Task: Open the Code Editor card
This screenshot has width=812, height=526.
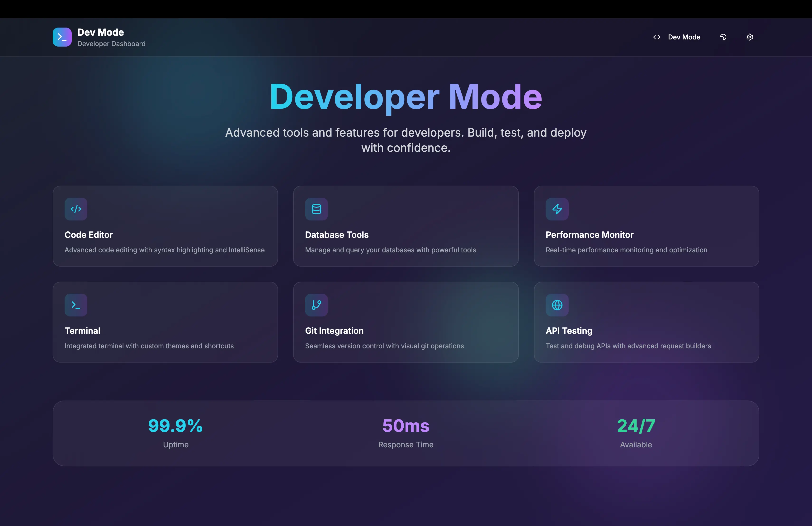Action: (x=165, y=226)
